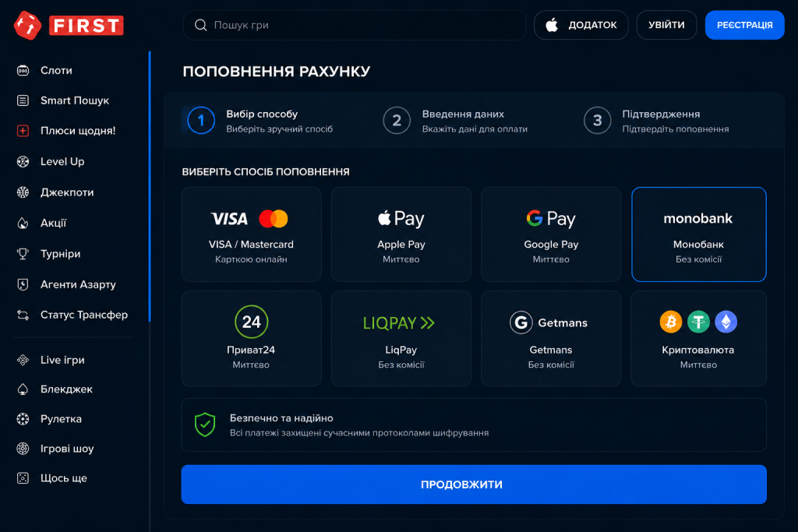Click the Рулетка wheel icon
This screenshot has width=798, height=532.
(x=23, y=419)
